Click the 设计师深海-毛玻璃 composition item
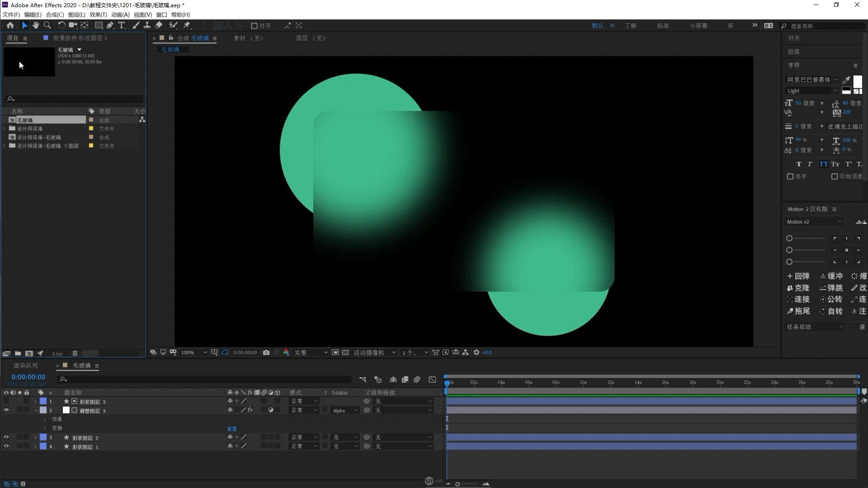This screenshot has width=868, height=488. (x=39, y=137)
